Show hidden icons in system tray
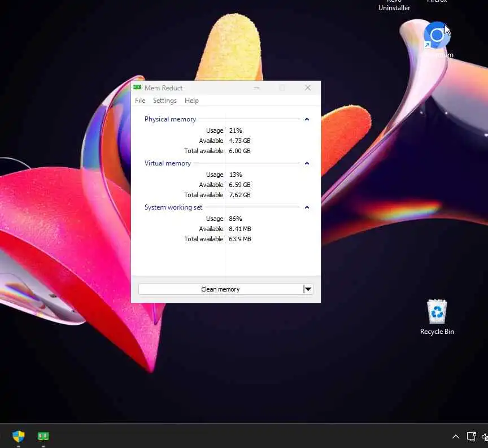 coord(456,437)
